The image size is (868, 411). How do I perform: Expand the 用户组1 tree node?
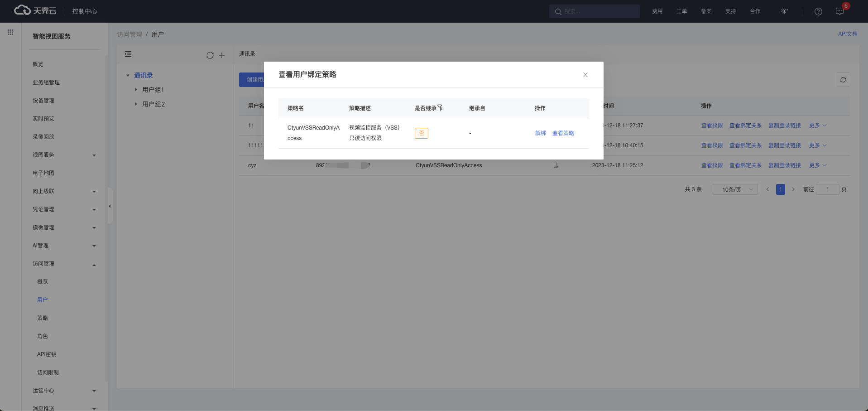(136, 90)
